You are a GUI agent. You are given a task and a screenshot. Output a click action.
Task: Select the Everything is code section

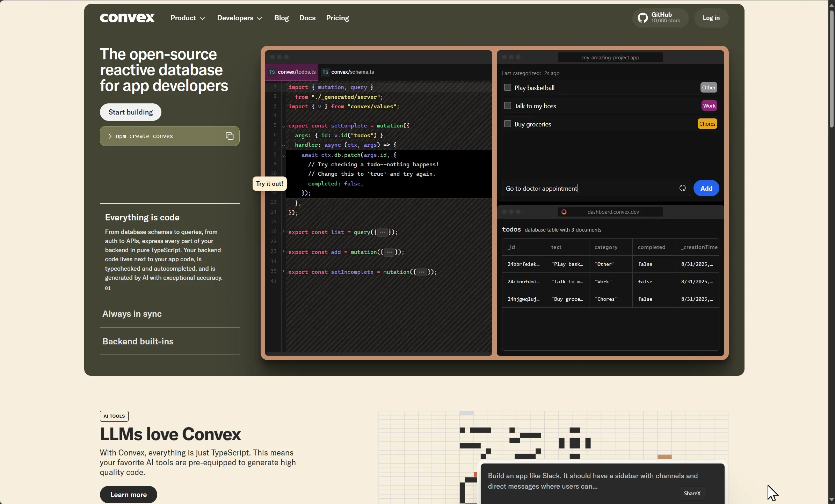point(142,218)
